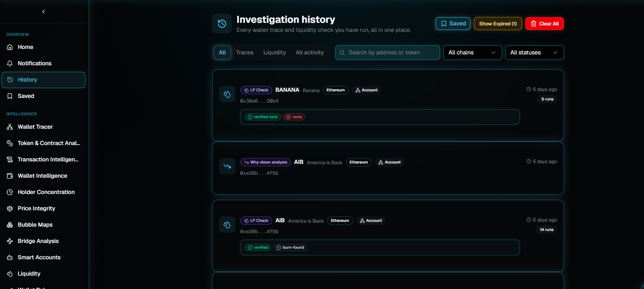Switch to the Liquidity filter tab
The height and width of the screenshot is (289, 644).
[x=274, y=53]
